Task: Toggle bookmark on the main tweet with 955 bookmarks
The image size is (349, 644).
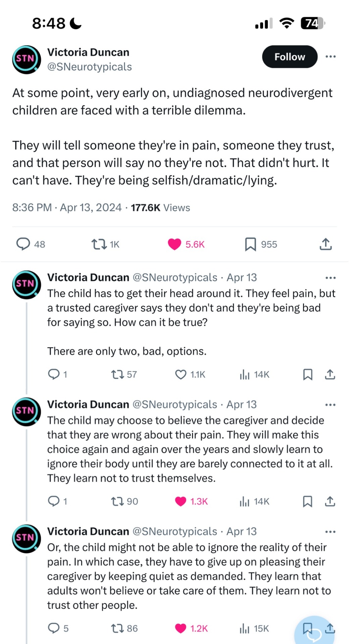Action: (x=250, y=244)
